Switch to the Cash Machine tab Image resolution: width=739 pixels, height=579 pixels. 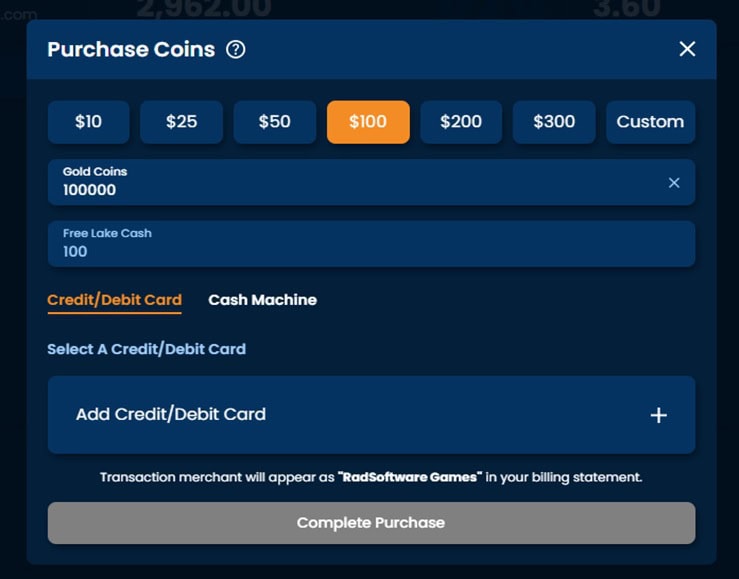click(x=263, y=300)
